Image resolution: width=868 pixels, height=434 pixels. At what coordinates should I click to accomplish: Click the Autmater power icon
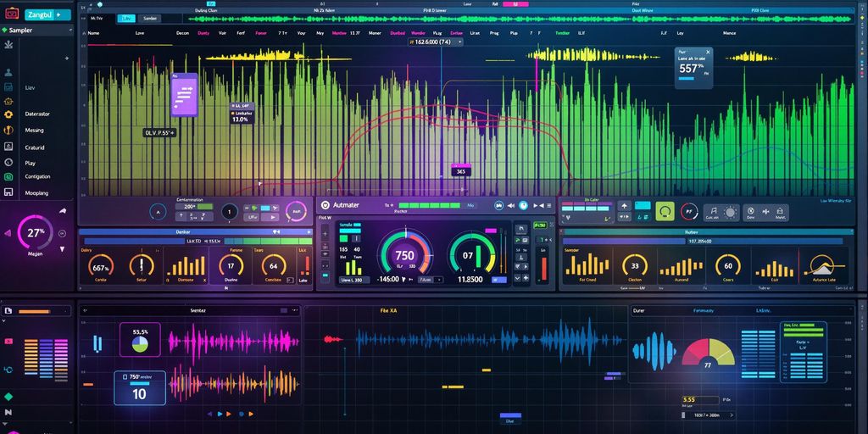coord(325,205)
